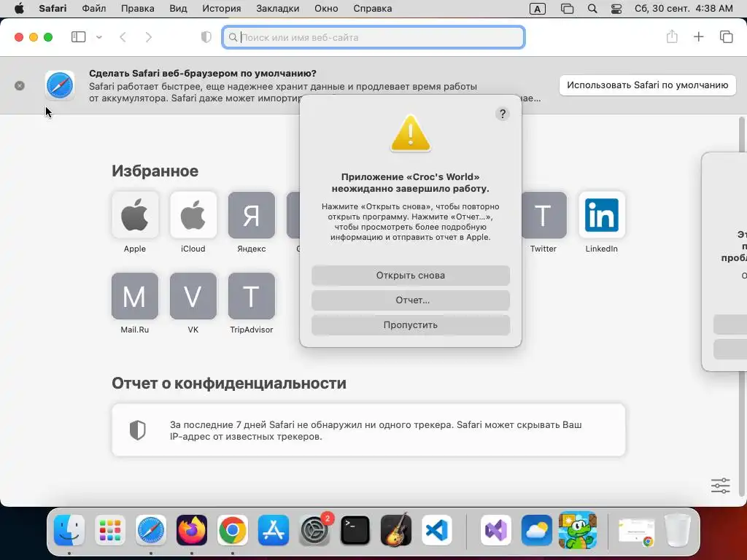
Task: Go back with the left arrow
Action: pyautogui.click(x=123, y=37)
